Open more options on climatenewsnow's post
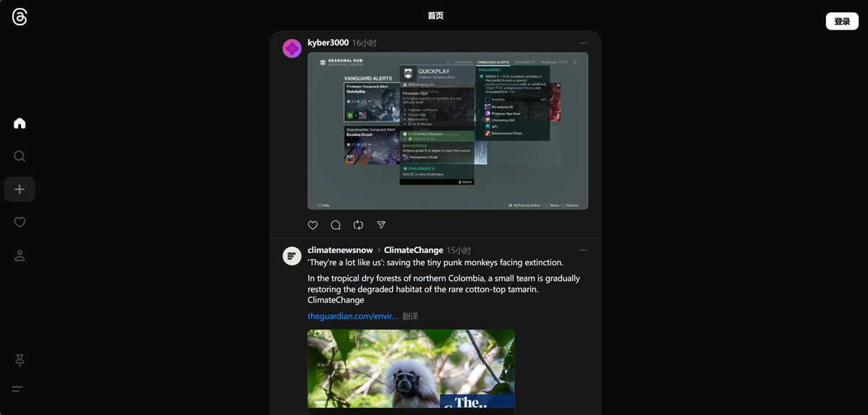This screenshot has height=415, width=868. pos(583,251)
